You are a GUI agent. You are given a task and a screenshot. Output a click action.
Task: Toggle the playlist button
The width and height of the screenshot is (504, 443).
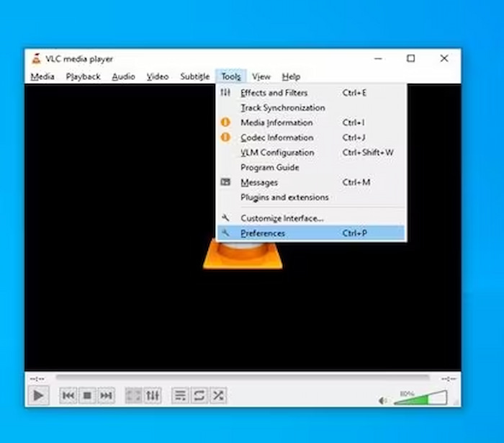[180, 395]
